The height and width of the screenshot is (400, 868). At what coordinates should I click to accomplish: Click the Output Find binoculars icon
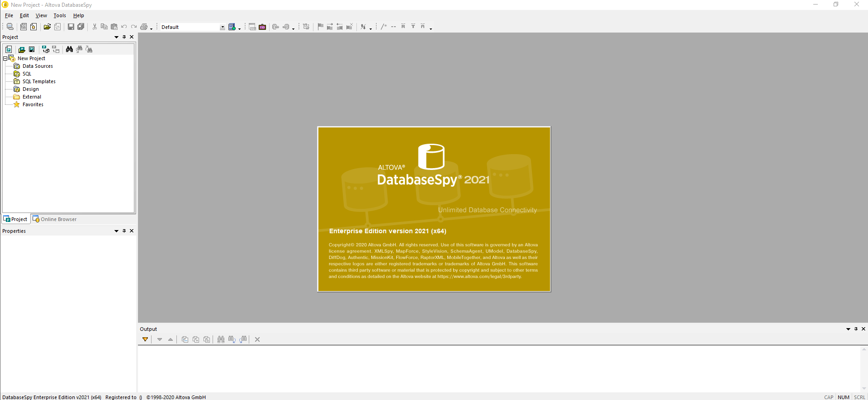[x=221, y=339]
